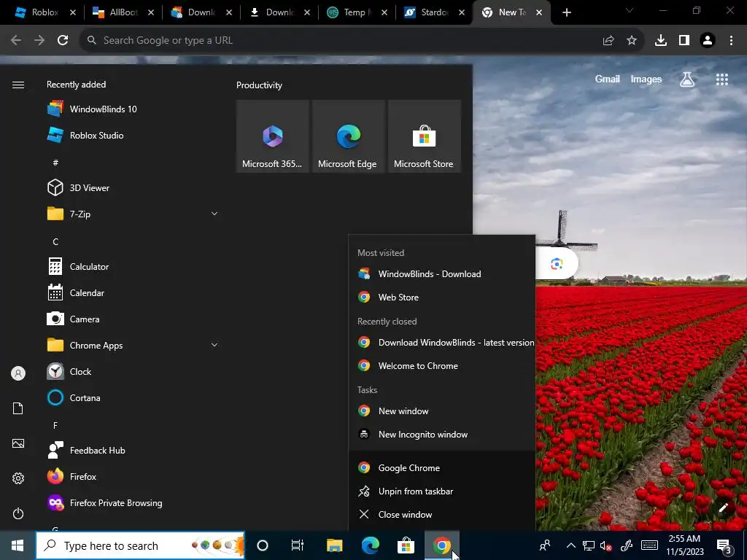Viewport: 747px width, 560px height.
Task: Open Gmail link
Action: tap(607, 79)
